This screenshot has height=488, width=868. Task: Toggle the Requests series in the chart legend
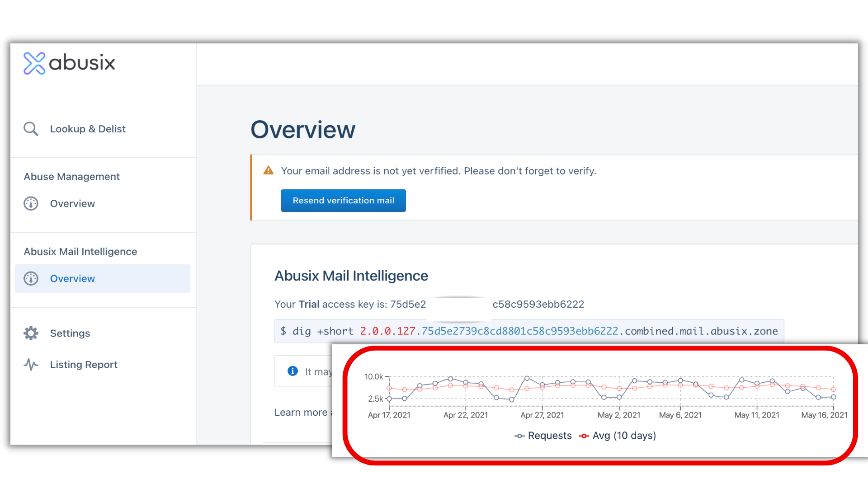click(543, 436)
